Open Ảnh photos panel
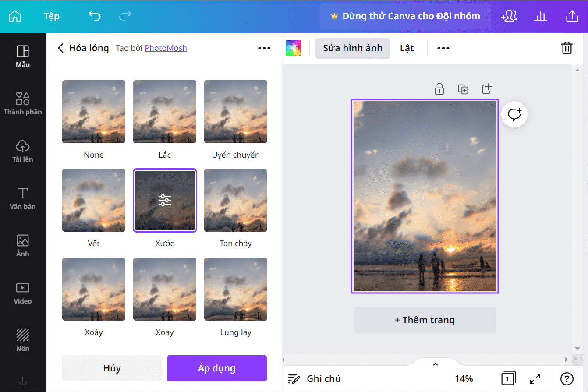The image size is (588, 392). 23,246
